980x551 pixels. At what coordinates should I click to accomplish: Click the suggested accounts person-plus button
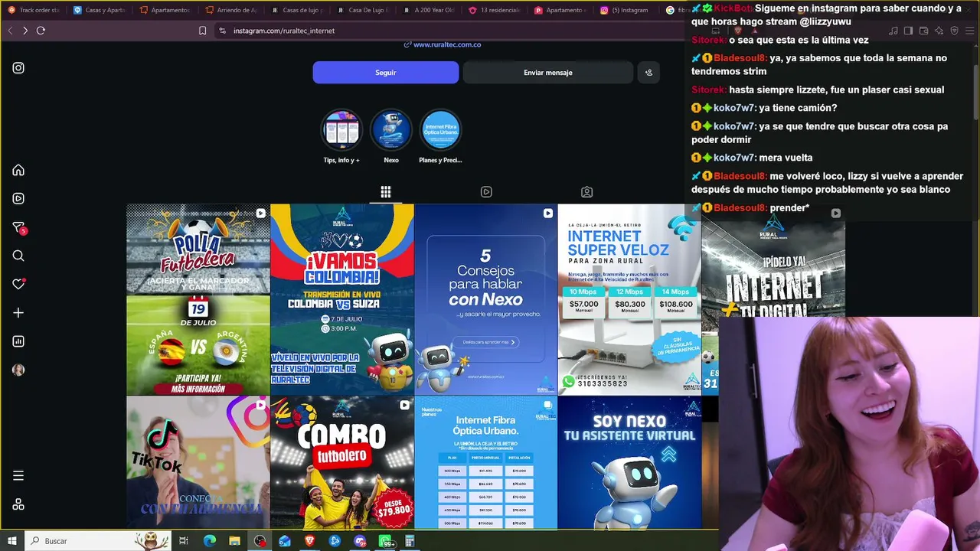pyautogui.click(x=648, y=73)
